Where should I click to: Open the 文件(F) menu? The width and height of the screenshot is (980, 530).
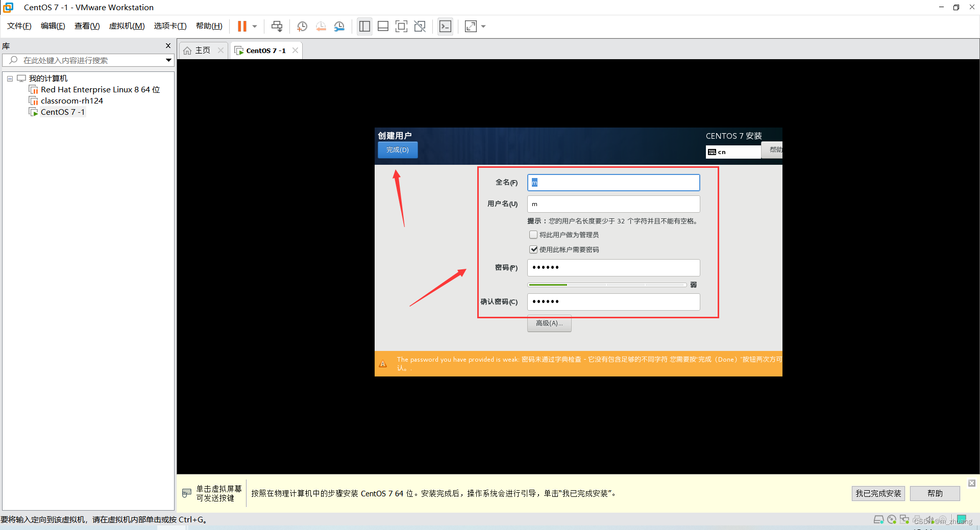pos(19,26)
